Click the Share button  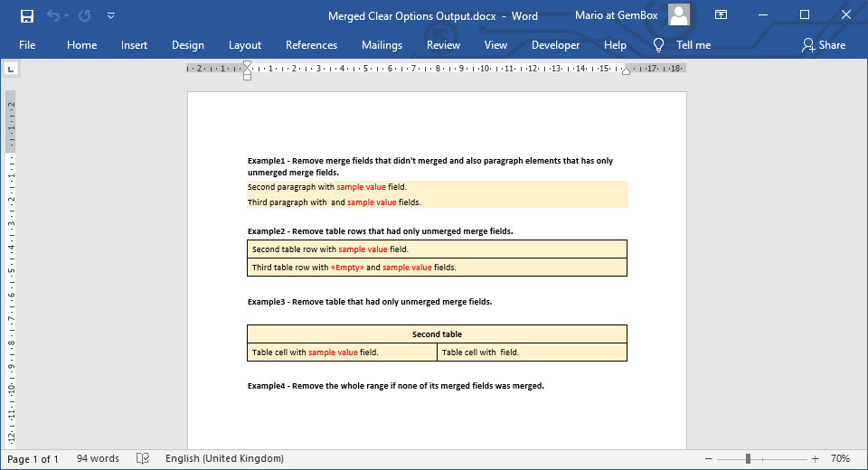pos(823,45)
